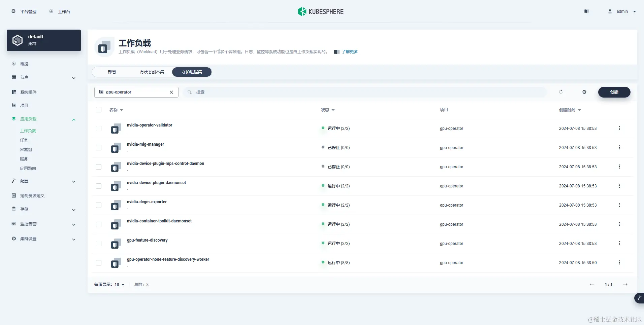Open more actions for gpu-operator-node-feature-discovery-worker
The height and width of the screenshot is (325, 644).
pyautogui.click(x=619, y=262)
